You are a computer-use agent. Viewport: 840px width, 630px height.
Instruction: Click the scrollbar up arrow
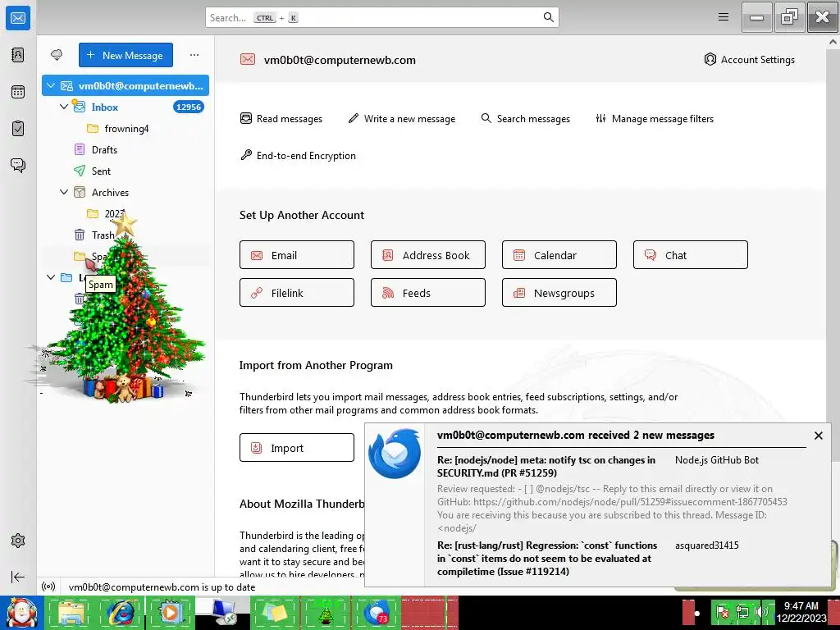pos(833,41)
